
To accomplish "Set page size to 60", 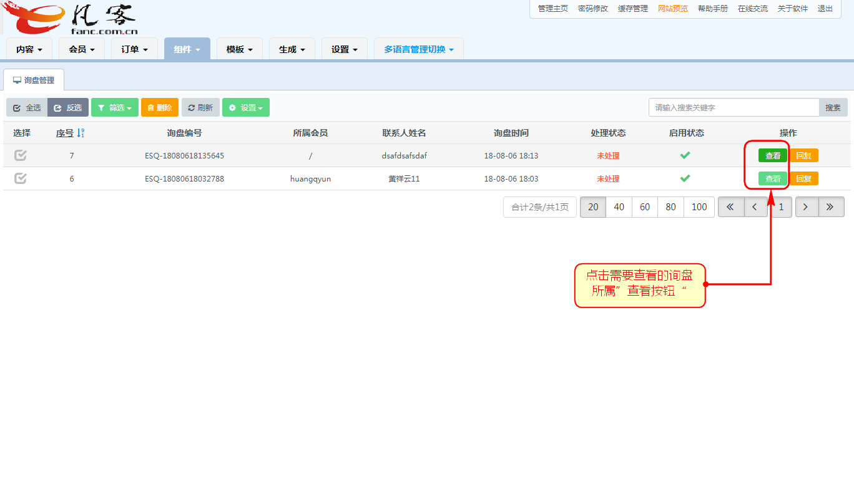I will (x=645, y=207).
